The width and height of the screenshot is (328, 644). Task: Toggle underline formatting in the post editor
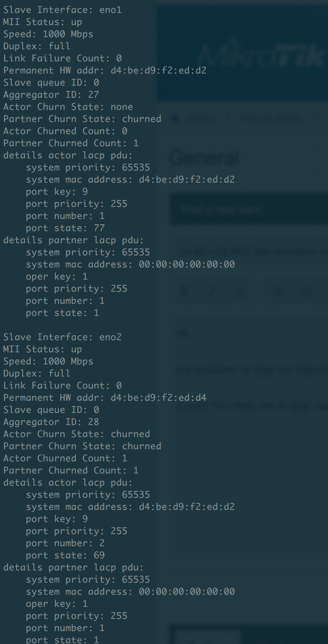point(241,292)
